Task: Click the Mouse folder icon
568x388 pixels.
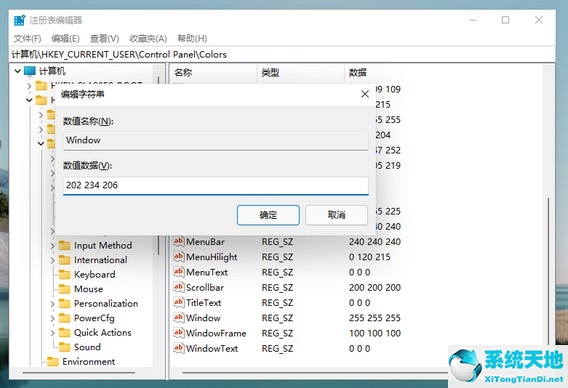Action: (64, 289)
